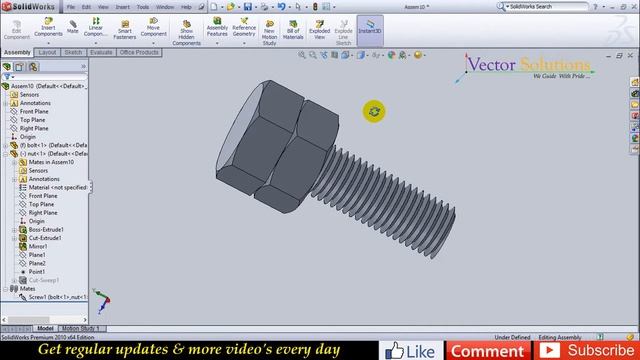Open the Edit Appearance icon

[391, 55]
